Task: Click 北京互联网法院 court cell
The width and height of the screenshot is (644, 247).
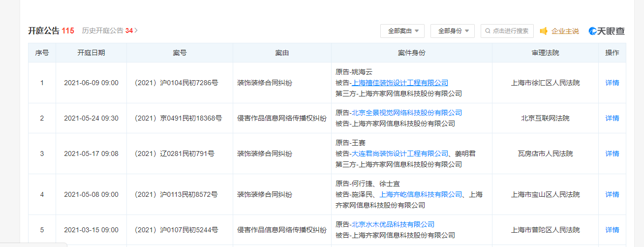Action: (x=545, y=118)
